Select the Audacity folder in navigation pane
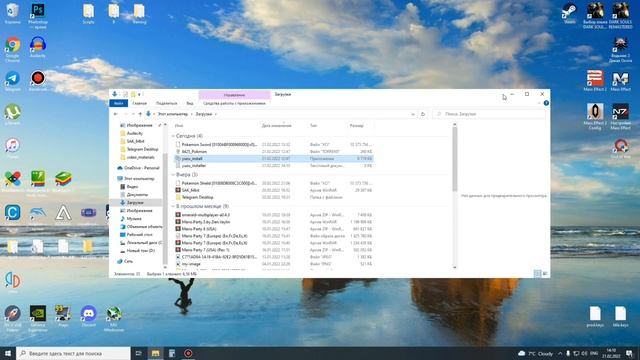Screen dimensions: 640x360 134,133
